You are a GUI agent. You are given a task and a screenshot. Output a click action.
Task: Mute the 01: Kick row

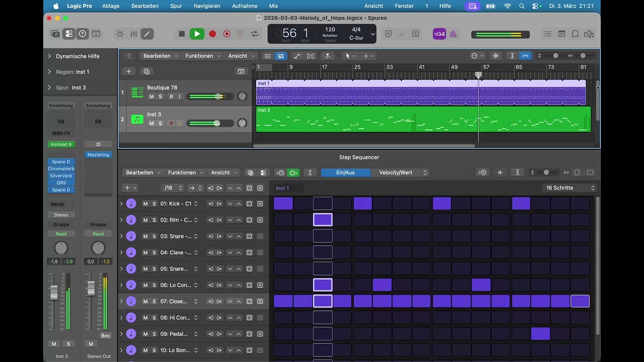[145, 204]
